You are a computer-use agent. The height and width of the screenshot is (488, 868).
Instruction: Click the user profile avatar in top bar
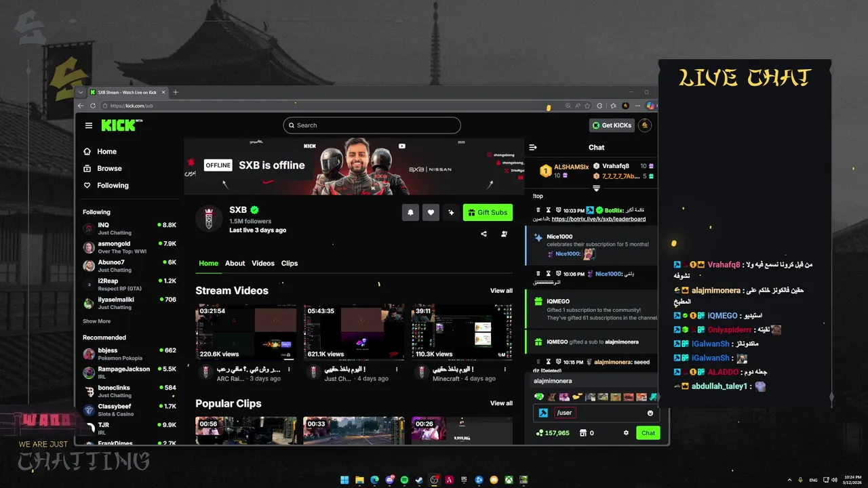(x=645, y=125)
